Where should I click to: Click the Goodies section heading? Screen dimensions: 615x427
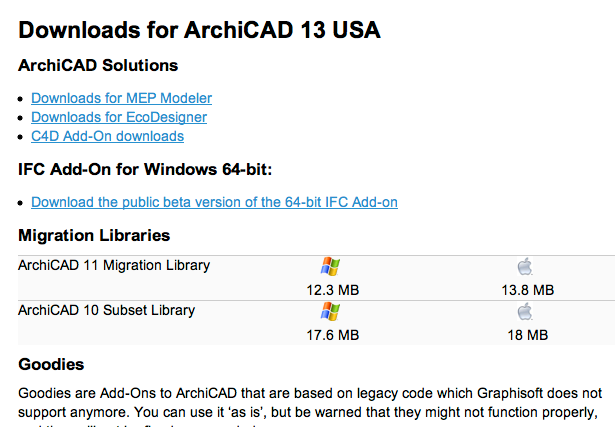pyautogui.click(x=51, y=364)
